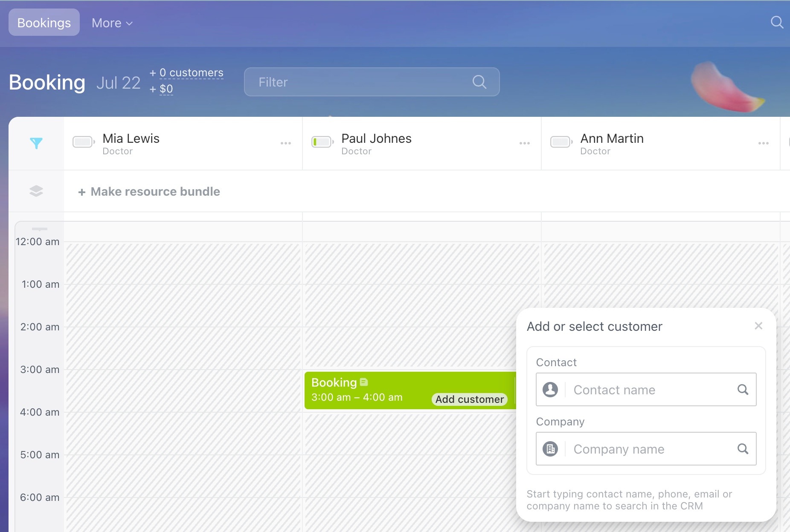Expand the More menu dropdown

point(112,23)
